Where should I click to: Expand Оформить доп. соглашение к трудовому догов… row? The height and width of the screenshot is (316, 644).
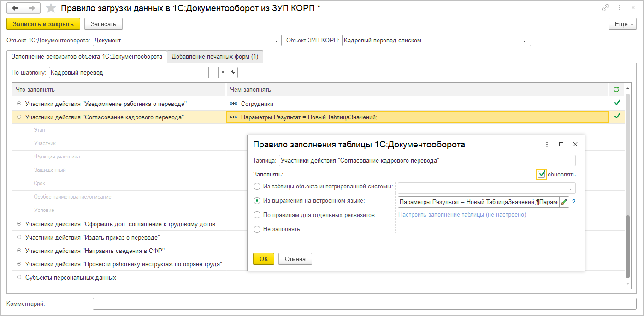[x=19, y=224]
